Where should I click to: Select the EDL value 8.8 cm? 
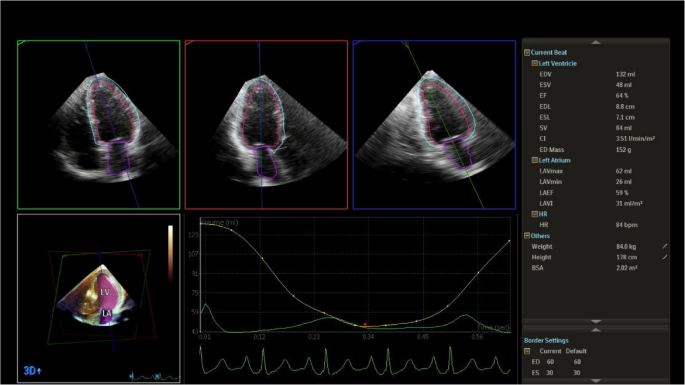click(625, 107)
